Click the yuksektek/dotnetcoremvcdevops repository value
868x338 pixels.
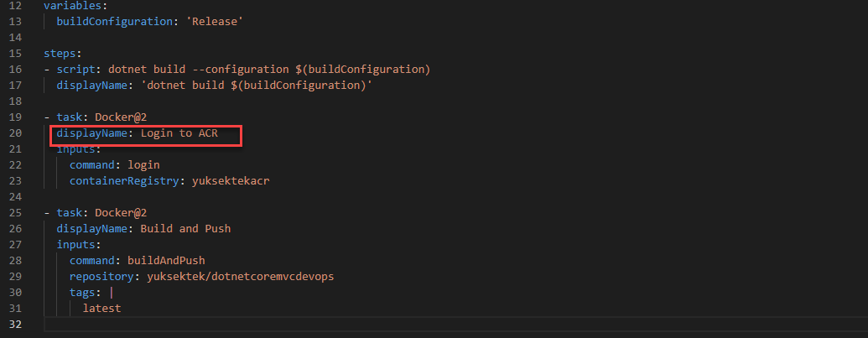[240, 277]
